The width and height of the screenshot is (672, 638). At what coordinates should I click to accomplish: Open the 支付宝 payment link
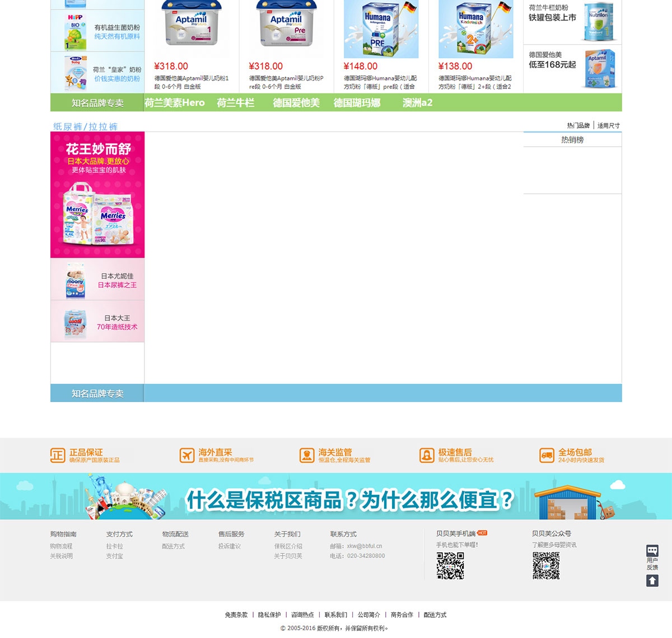pyautogui.click(x=114, y=556)
